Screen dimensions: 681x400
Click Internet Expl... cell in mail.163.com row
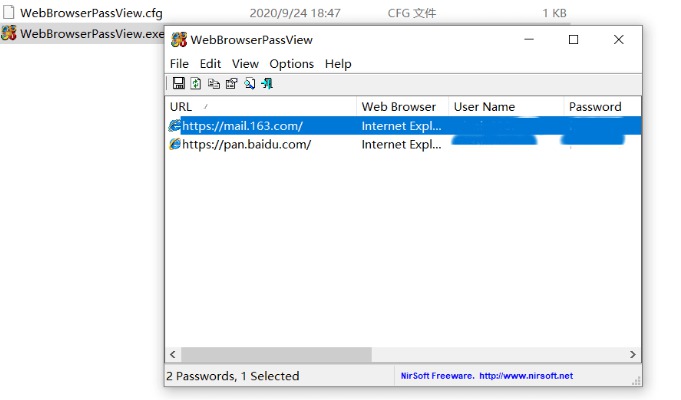click(401, 126)
